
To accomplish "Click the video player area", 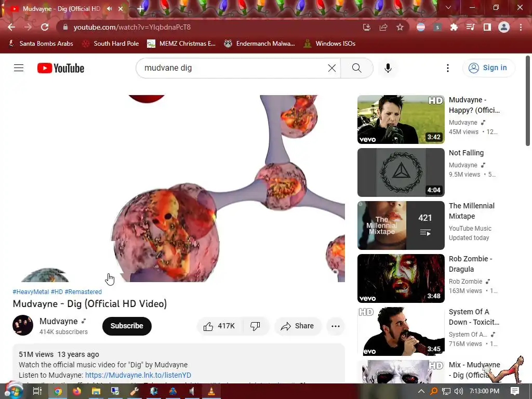I will [179, 188].
